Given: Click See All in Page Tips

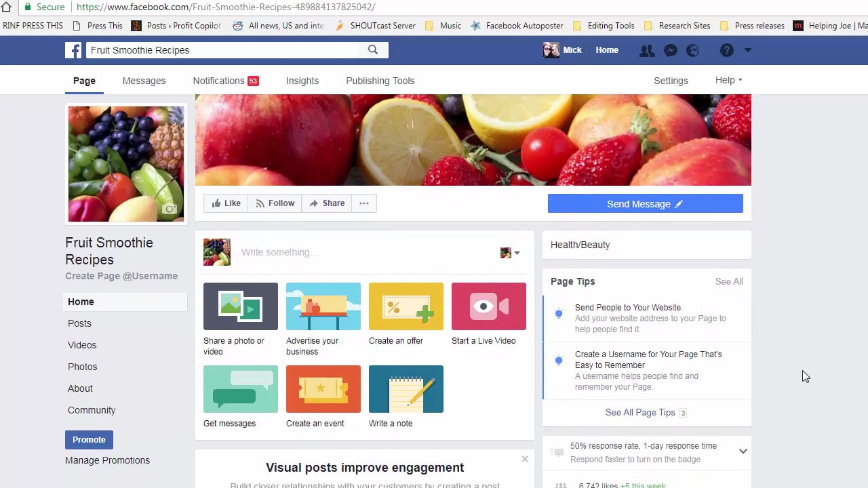Looking at the screenshot, I should pos(729,281).
